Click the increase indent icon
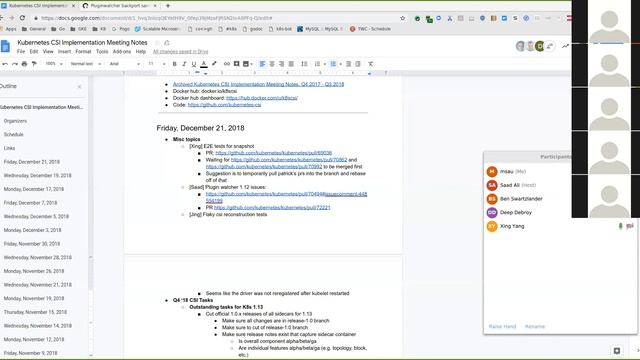640x360 pixels. pos(358,64)
